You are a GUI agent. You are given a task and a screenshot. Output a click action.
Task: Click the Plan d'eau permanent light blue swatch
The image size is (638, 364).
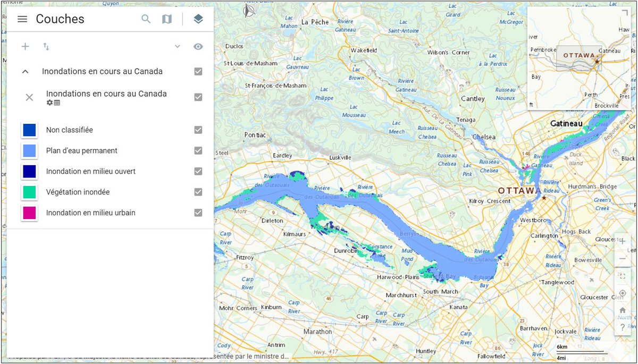pos(29,150)
